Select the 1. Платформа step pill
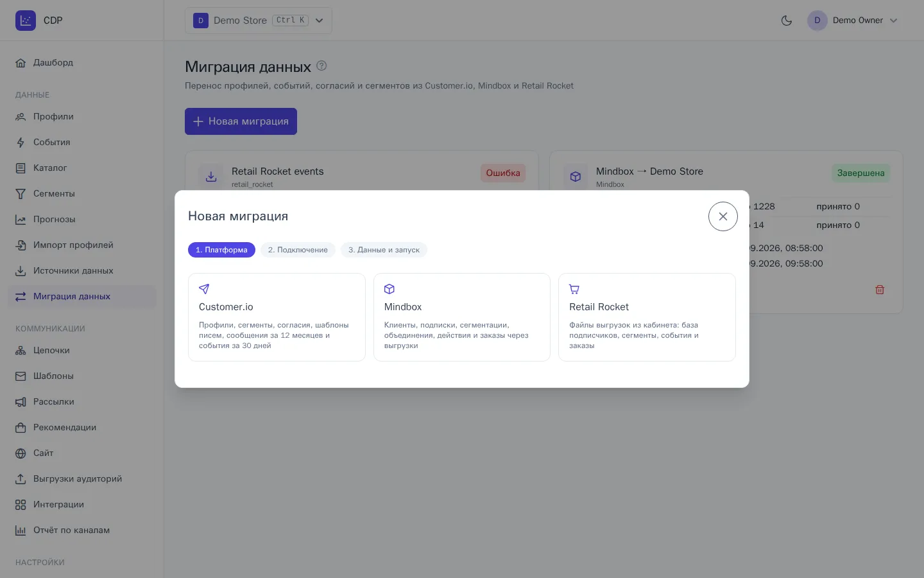The width and height of the screenshot is (924, 578). point(221,250)
